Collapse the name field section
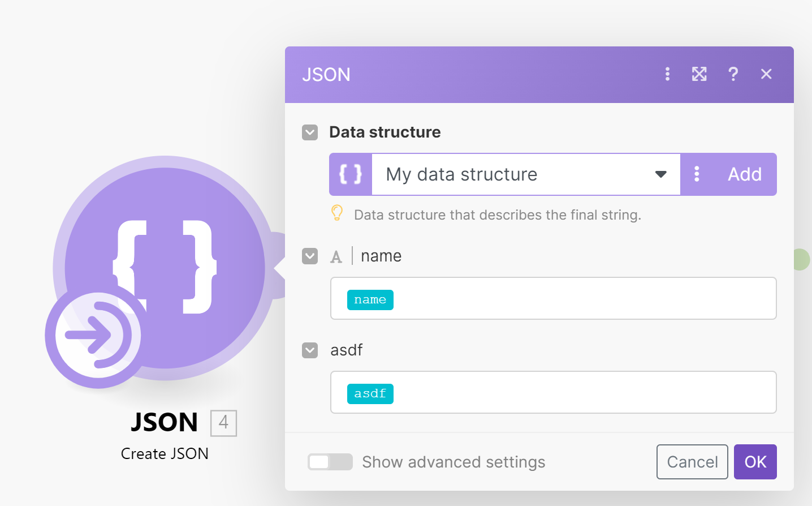812x506 pixels. [x=310, y=256]
